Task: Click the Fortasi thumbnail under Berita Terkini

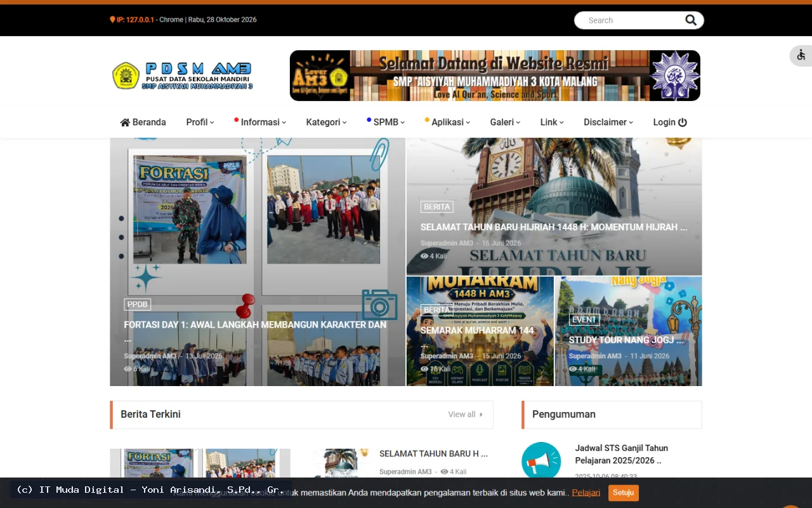Action: click(200, 463)
